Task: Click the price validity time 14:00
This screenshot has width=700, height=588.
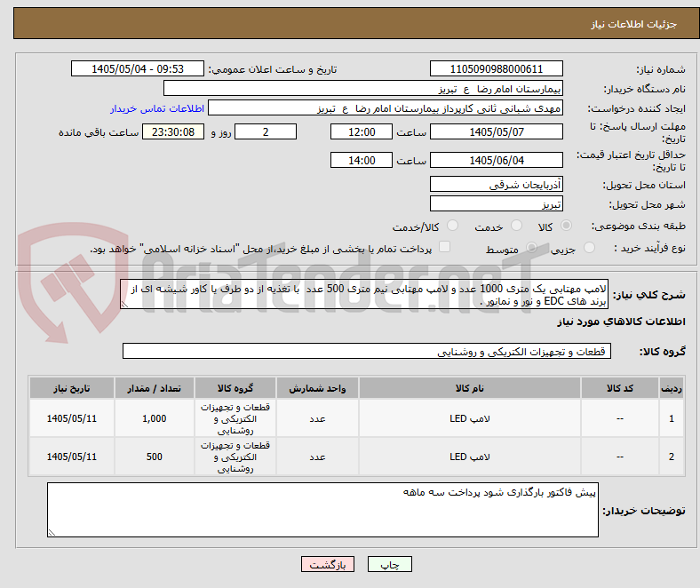Action: click(x=362, y=160)
